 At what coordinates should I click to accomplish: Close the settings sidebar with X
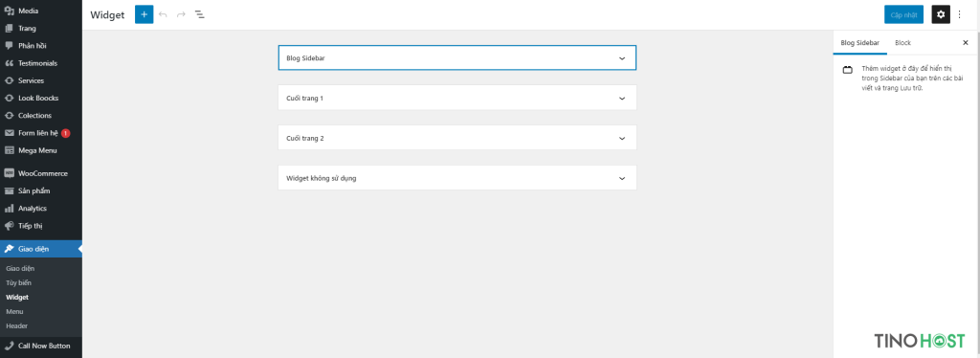pos(965,43)
